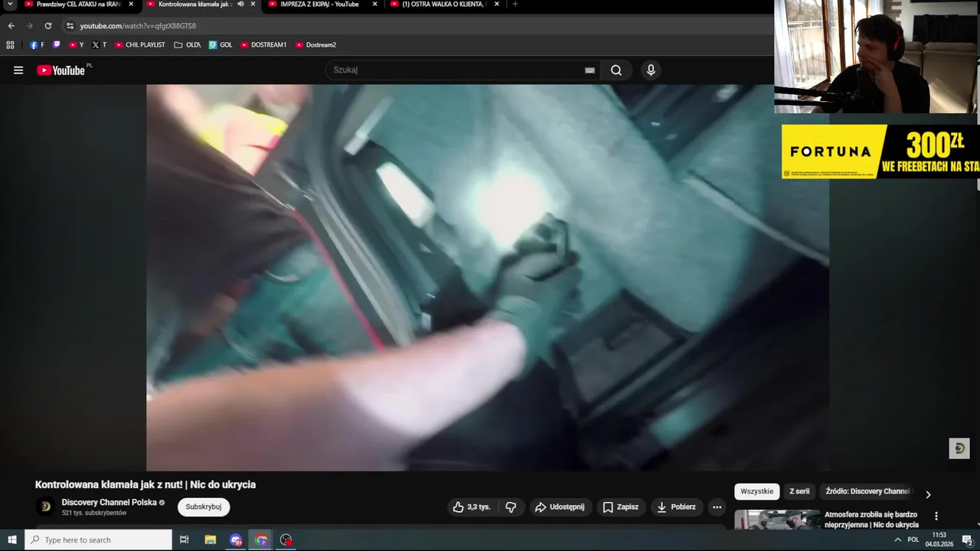Image resolution: width=980 pixels, height=551 pixels.
Task: Click the browser back arrow
Action: coord(11,25)
